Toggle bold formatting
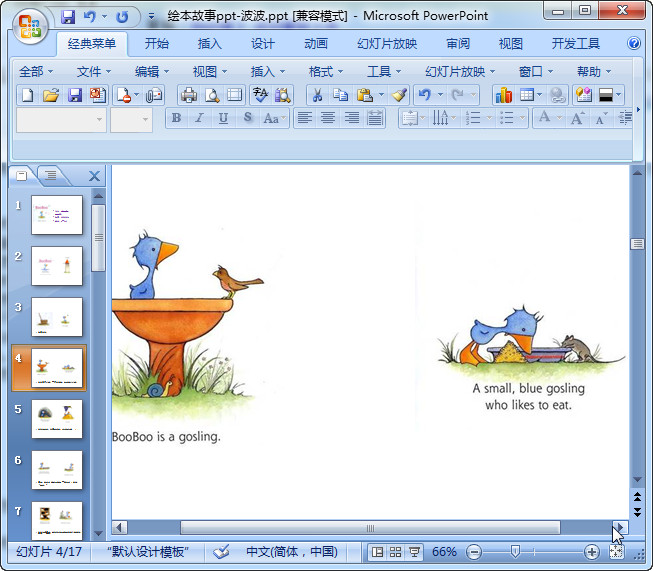This screenshot has height=571, width=653. 176,118
